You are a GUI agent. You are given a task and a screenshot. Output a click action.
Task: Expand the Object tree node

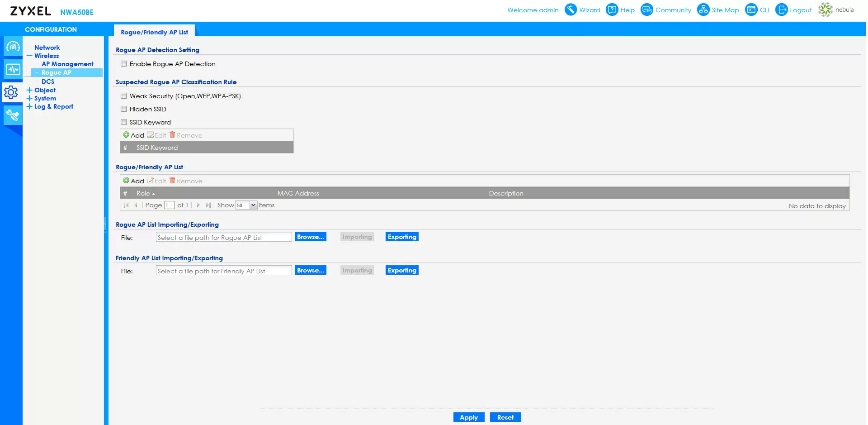pyautogui.click(x=29, y=90)
